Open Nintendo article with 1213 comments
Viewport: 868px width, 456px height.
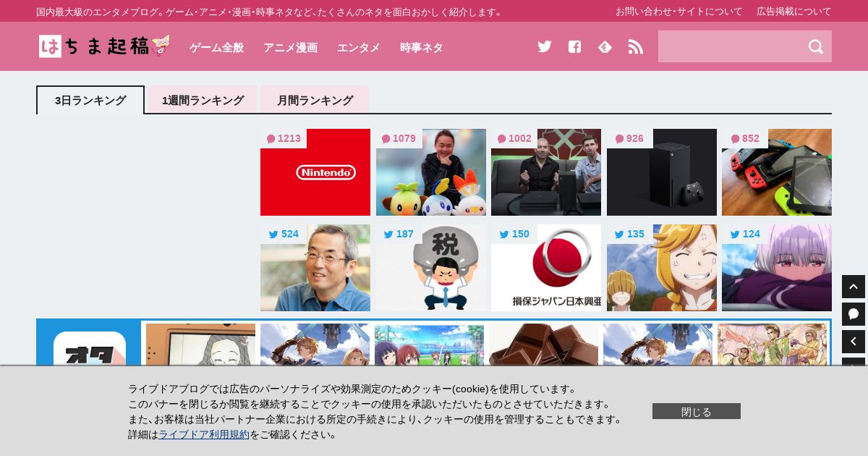pyautogui.click(x=315, y=172)
